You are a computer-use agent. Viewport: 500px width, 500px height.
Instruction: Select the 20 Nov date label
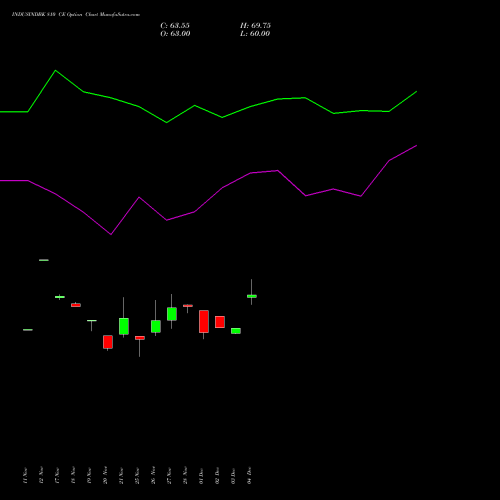tap(105, 476)
